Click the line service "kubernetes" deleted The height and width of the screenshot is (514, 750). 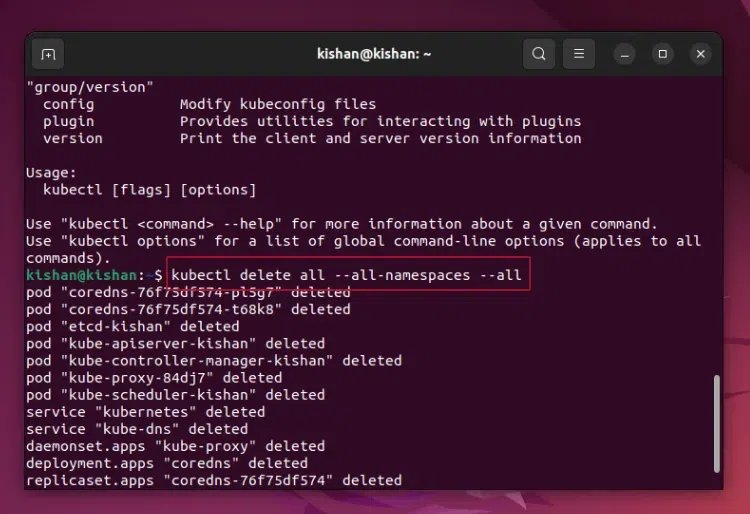click(x=145, y=412)
